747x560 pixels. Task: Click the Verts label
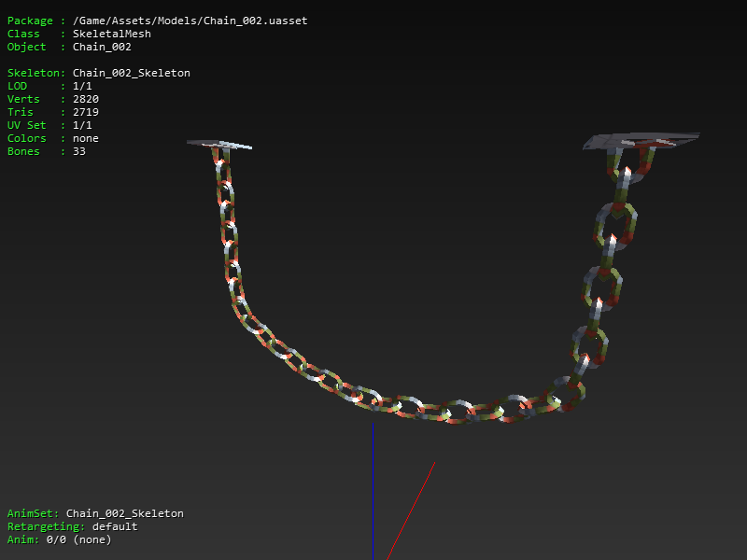[23, 99]
